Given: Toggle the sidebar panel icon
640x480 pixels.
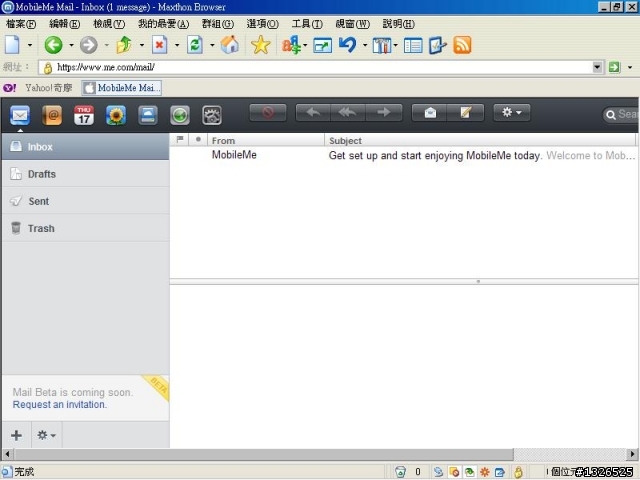Looking at the screenshot, I should click(x=413, y=46).
